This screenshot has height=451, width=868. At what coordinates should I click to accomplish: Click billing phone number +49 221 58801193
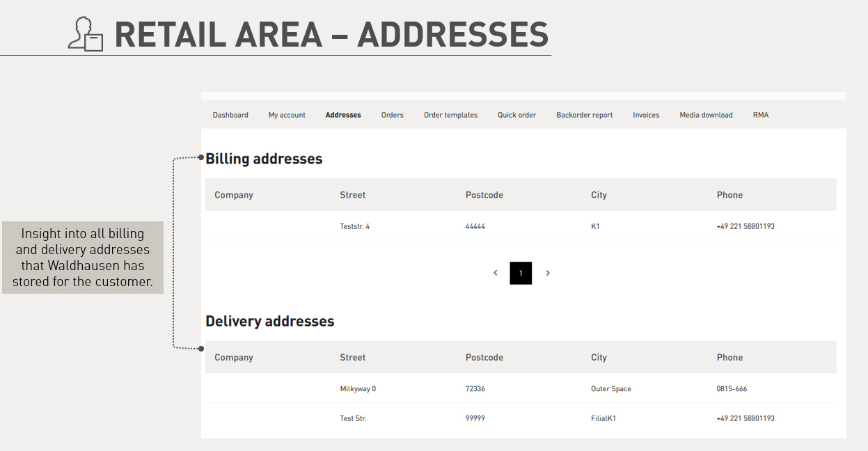point(745,226)
